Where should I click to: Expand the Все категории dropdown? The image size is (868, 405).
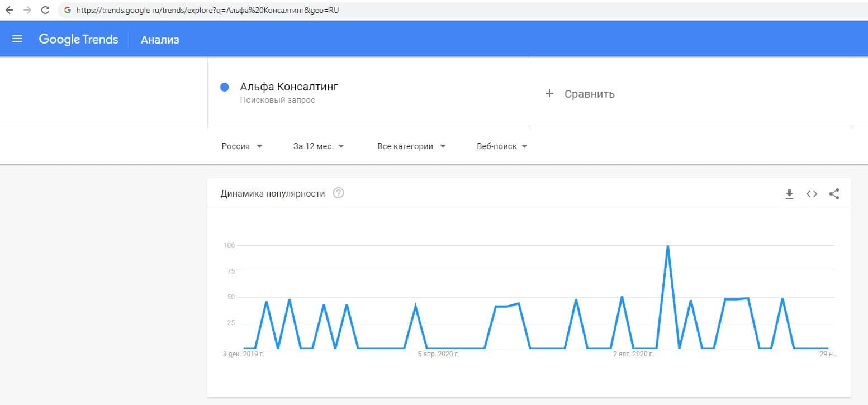[411, 146]
